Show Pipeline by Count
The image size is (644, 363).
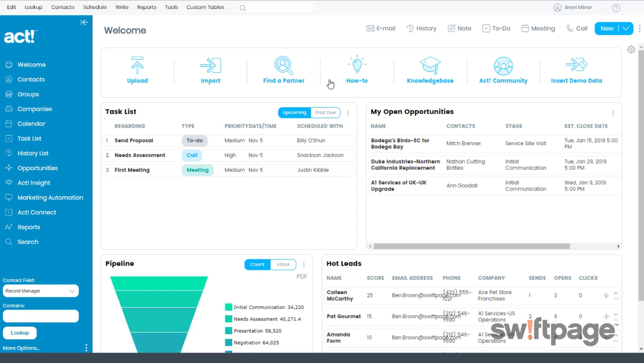point(257,264)
